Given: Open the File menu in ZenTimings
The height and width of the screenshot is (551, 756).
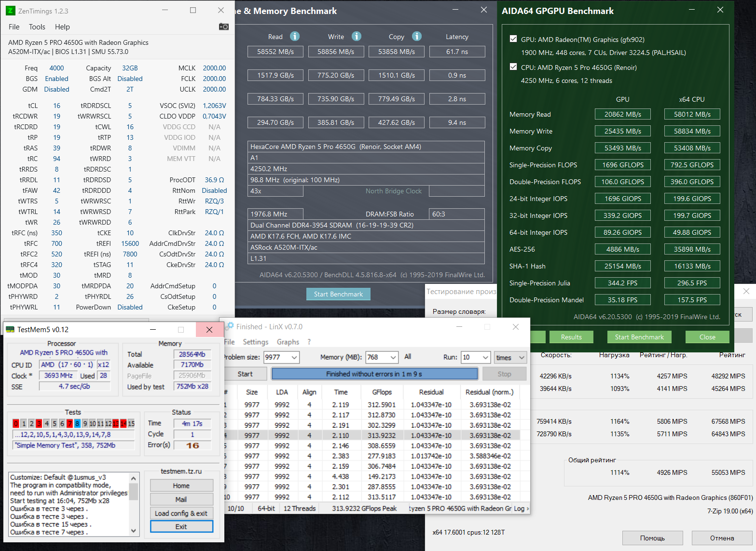Looking at the screenshot, I should click(x=14, y=27).
